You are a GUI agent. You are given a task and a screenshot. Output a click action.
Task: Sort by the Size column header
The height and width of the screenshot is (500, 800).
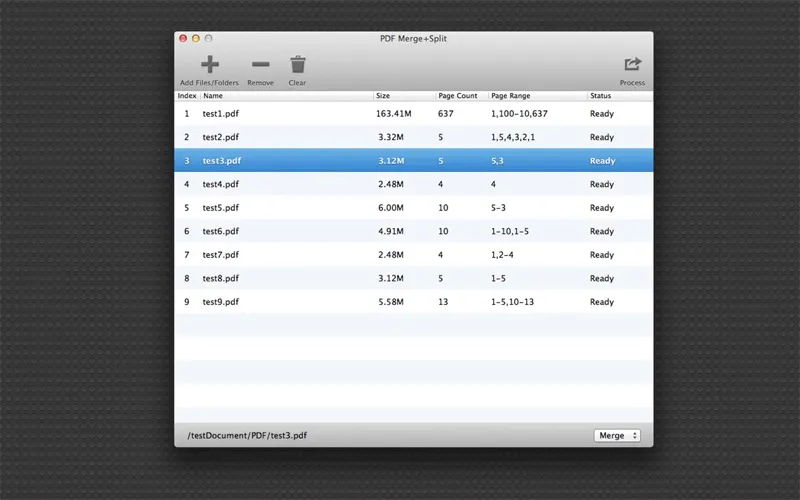click(383, 95)
